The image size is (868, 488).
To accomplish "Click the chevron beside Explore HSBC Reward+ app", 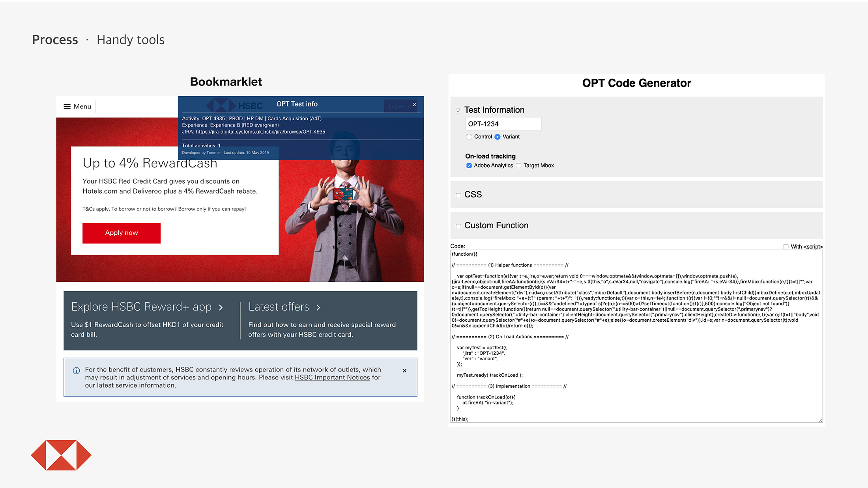I will pyautogui.click(x=221, y=307).
